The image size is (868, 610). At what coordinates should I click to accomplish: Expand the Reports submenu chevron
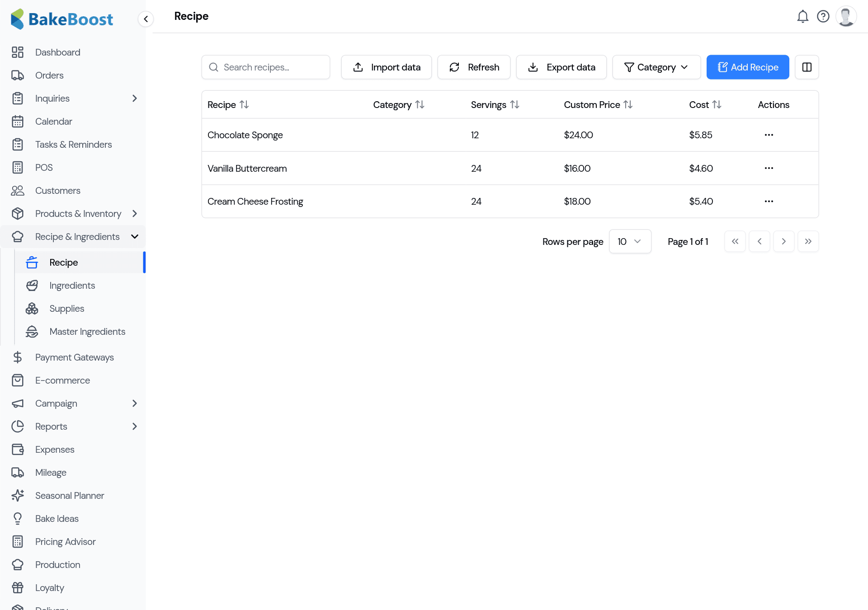[x=134, y=427]
